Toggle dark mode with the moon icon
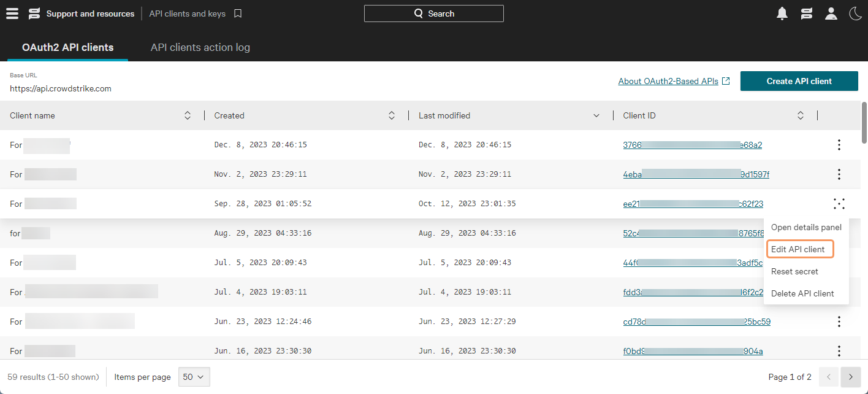The width and height of the screenshot is (868, 394). pyautogui.click(x=855, y=14)
